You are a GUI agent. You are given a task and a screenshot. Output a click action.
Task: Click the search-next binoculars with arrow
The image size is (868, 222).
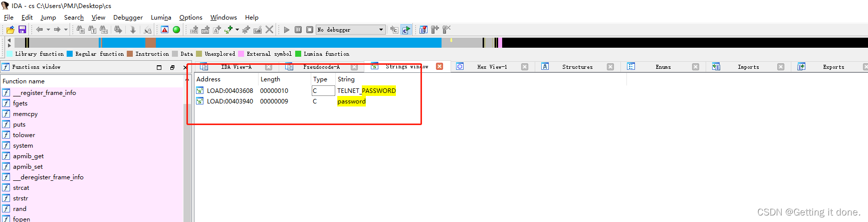pyautogui.click(x=118, y=30)
